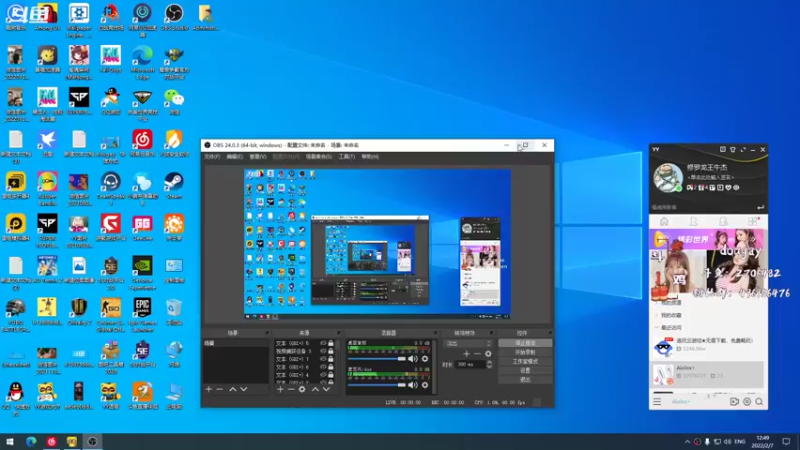Hide source 文本 (GDI+) 7 via eye icon
Screen dimensions: 800x450
point(322,359)
